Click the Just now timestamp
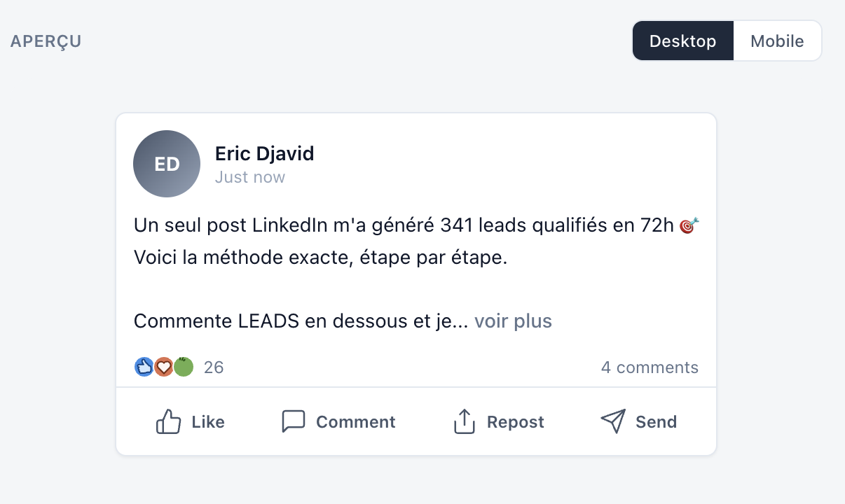Image resolution: width=845 pixels, height=504 pixels. point(249,177)
